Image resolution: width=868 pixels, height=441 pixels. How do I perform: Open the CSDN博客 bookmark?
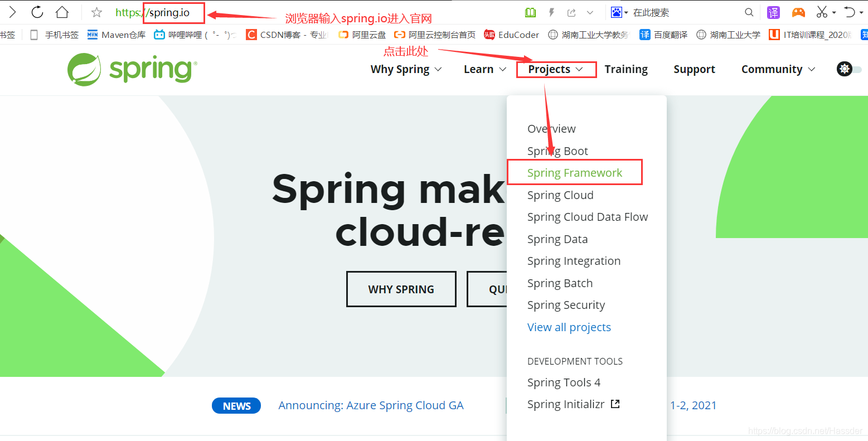click(x=287, y=35)
